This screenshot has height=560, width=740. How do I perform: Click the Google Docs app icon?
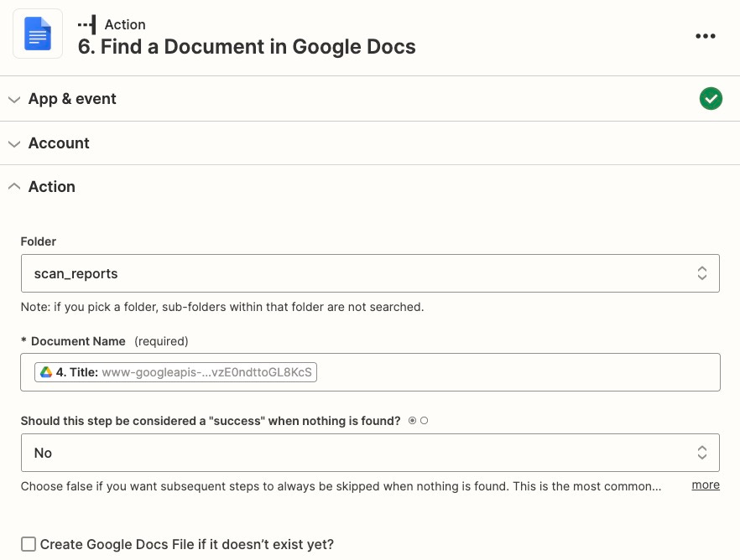coord(38,34)
